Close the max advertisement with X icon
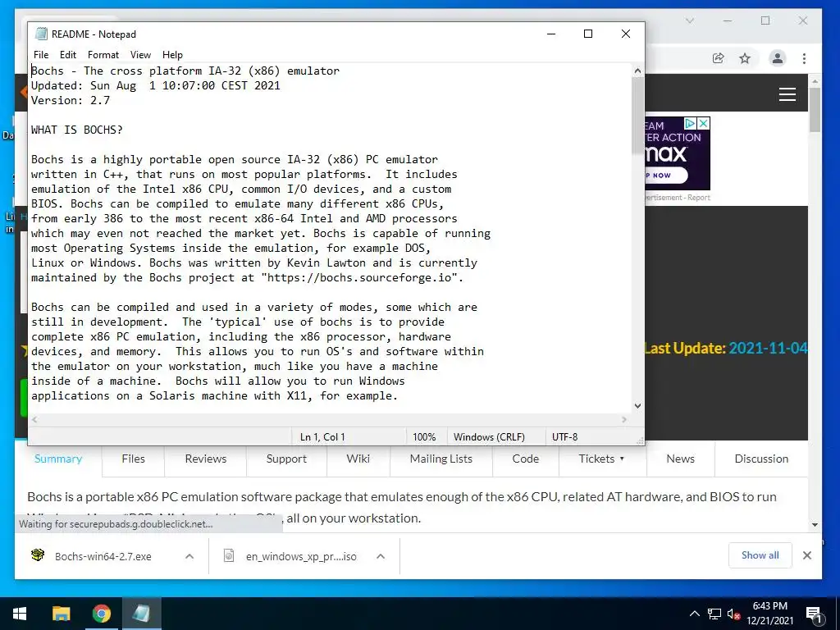This screenshot has height=630, width=840. tap(703, 124)
